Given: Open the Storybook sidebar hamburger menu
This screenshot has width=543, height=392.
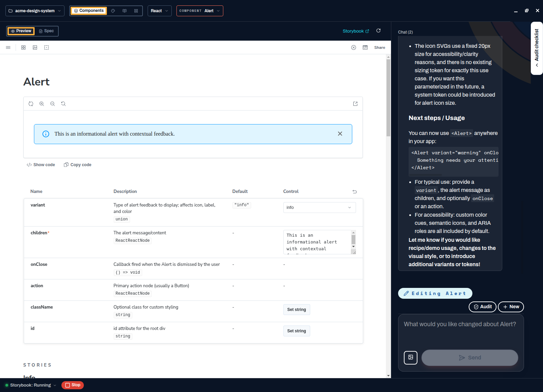Looking at the screenshot, I should (x=8, y=47).
